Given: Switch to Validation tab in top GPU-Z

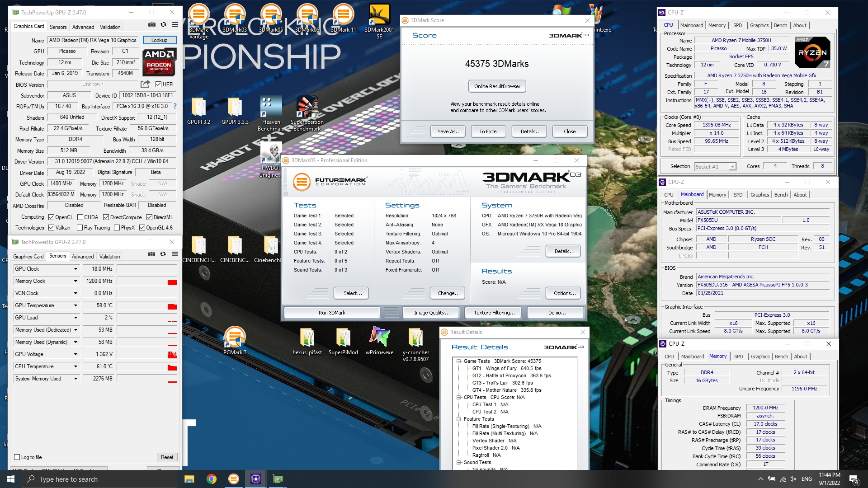Looking at the screenshot, I should (110, 27).
